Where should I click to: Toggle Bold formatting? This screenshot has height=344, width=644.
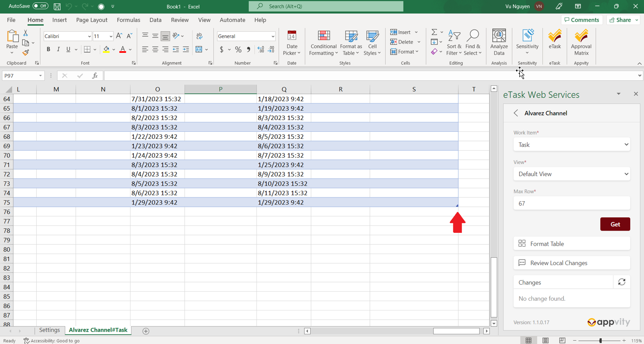coord(48,50)
